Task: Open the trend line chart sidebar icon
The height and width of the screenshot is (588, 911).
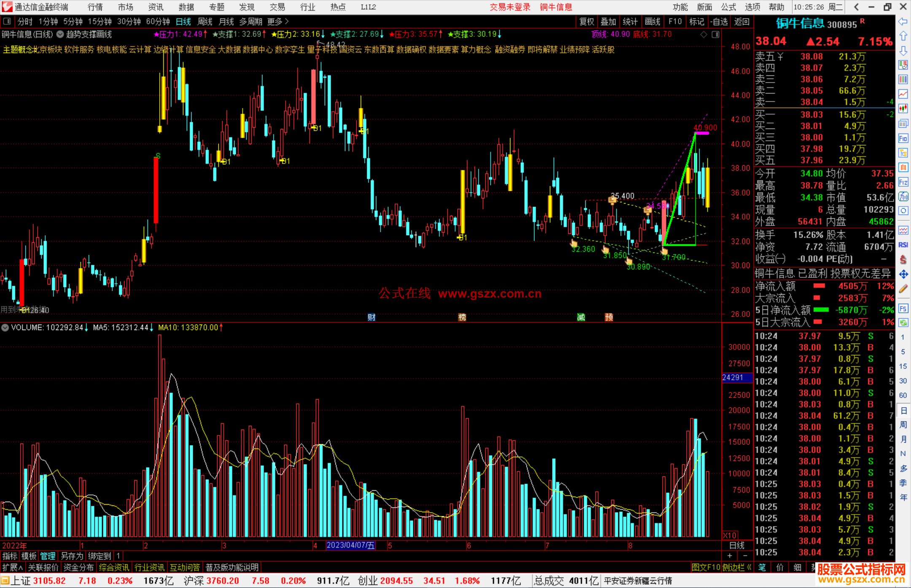Action: (x=903, y=94)
